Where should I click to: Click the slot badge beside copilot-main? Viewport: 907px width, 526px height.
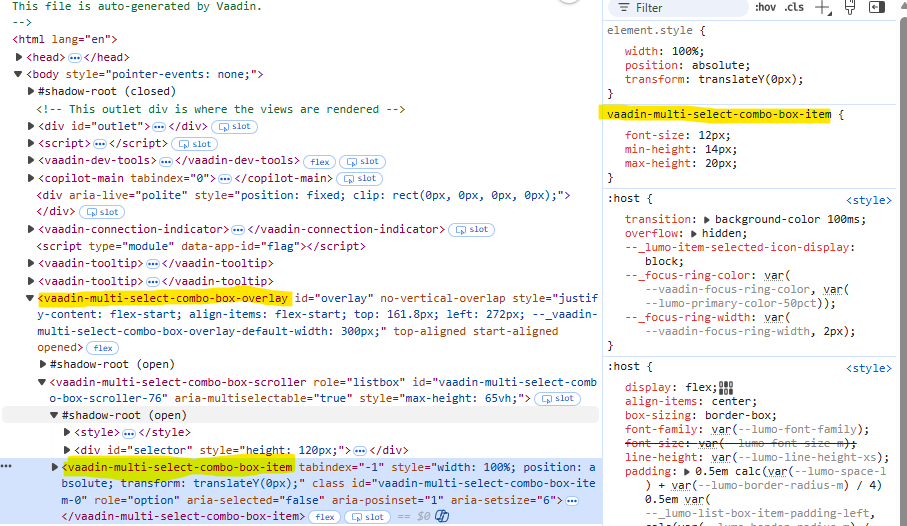(x=358, y=178)
